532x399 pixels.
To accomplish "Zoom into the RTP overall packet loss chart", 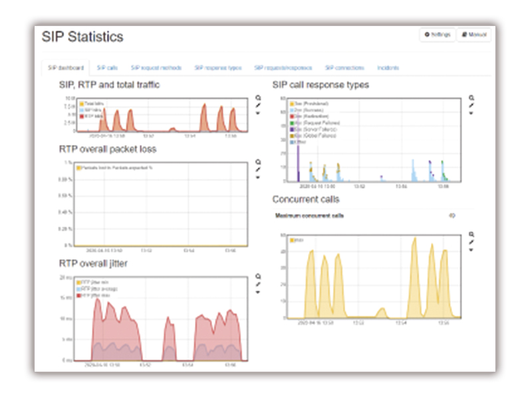I will click(257, 162).
